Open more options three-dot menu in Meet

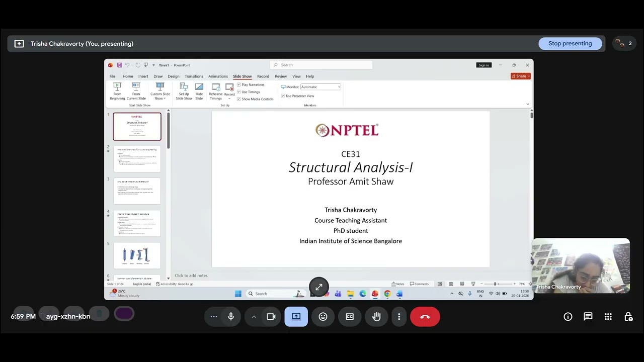click(399, 317)
